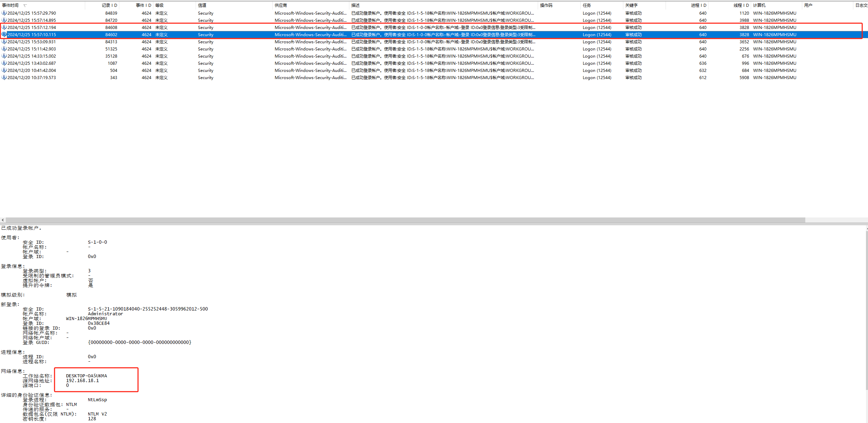The height and width of the screenshot is (423, 868).
Task: Select event with record ID 35128
Action: [111, 56]
